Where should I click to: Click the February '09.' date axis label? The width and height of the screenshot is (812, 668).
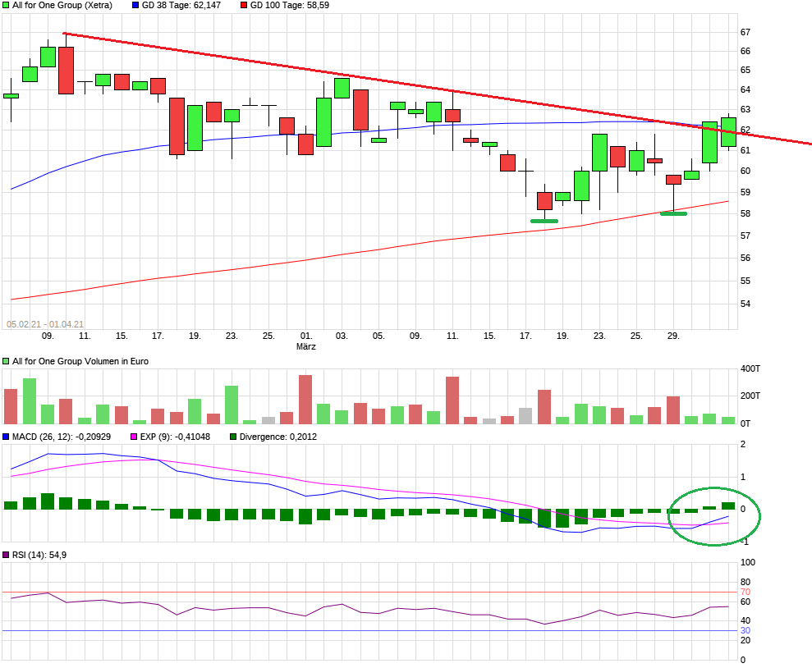pos(48,336)
